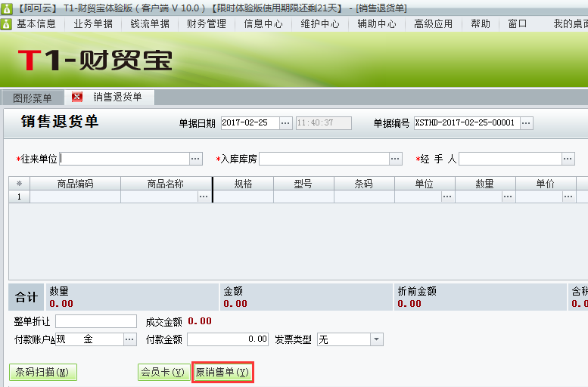Open 数量 cell ellipsis in row 1
This screenshot has height=387, width=588.
[508, 197]
